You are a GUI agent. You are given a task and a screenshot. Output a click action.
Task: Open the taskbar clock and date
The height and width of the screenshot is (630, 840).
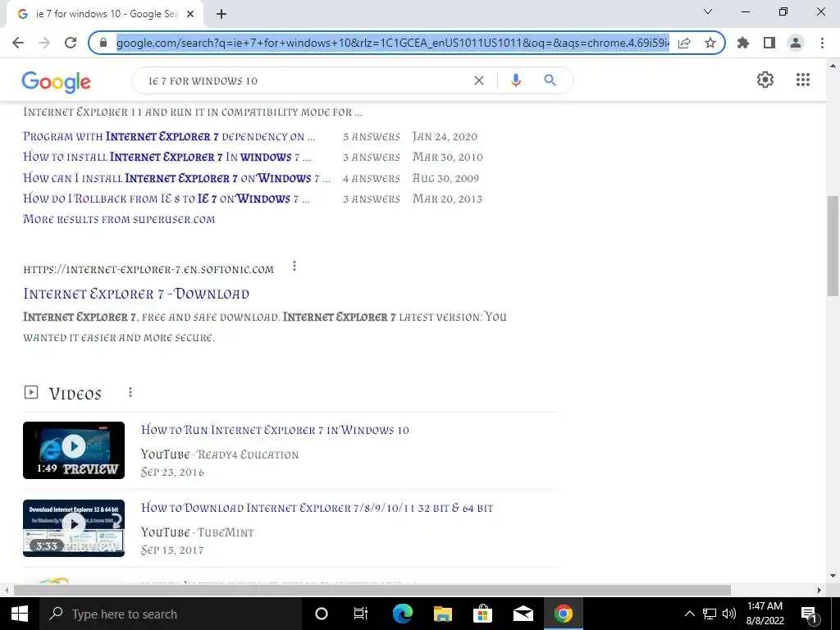765,614
